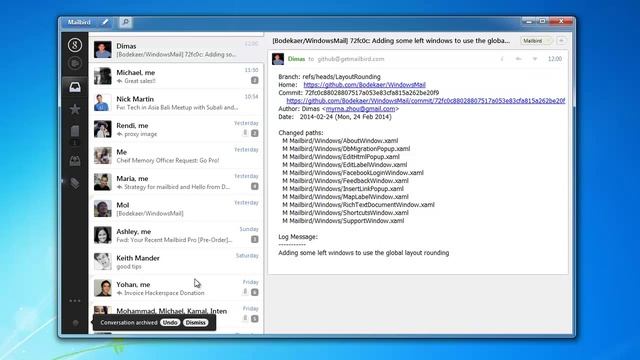The height and width of the screenshot is (360, 640).
Task: Click the first action icon beside reply
Action: coord(502,59)
